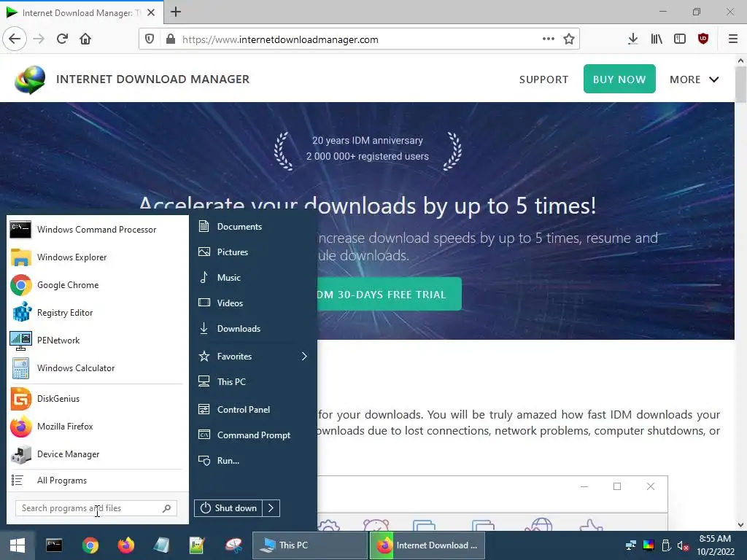Launch Firefox from taskbar pinned icon
The height and width of the screenshot is (560, 747).
[x=125, y=545]
